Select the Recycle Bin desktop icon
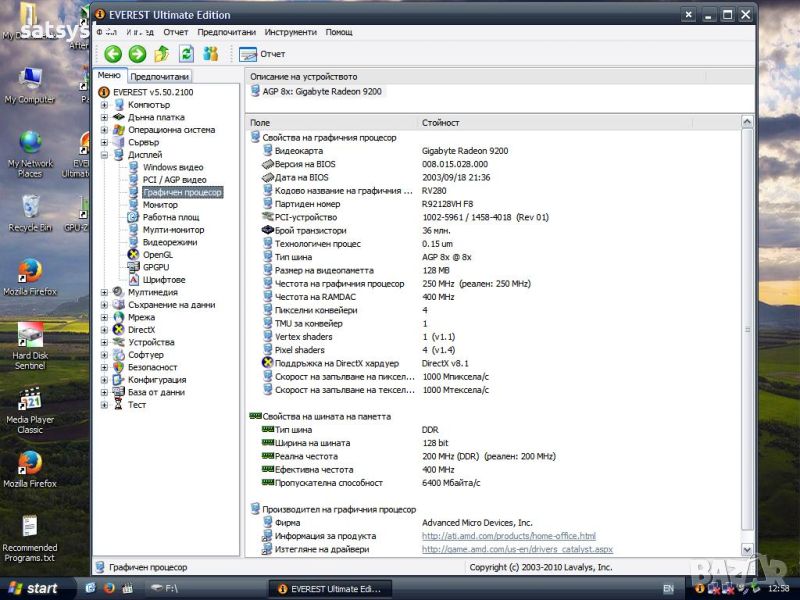Image resolution: width=800 pixels, height=600 pixels. pyautogui.click(x=30, y=210)
